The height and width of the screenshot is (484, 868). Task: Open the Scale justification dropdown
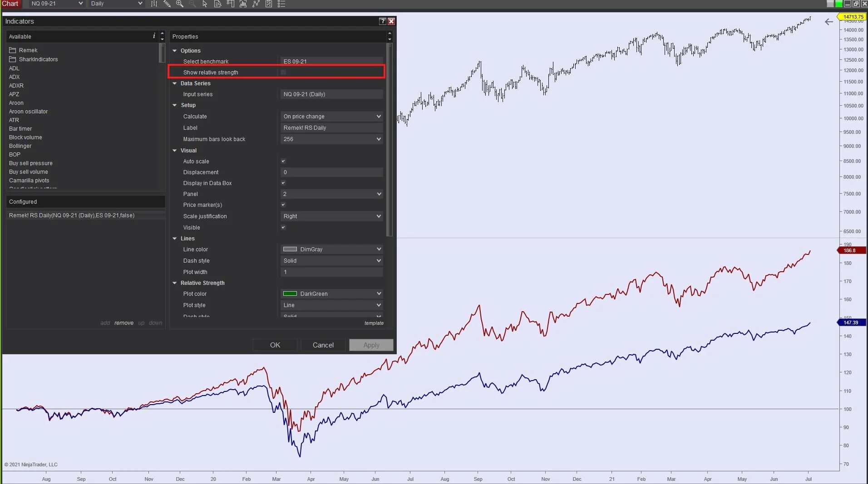coord(332,216)
